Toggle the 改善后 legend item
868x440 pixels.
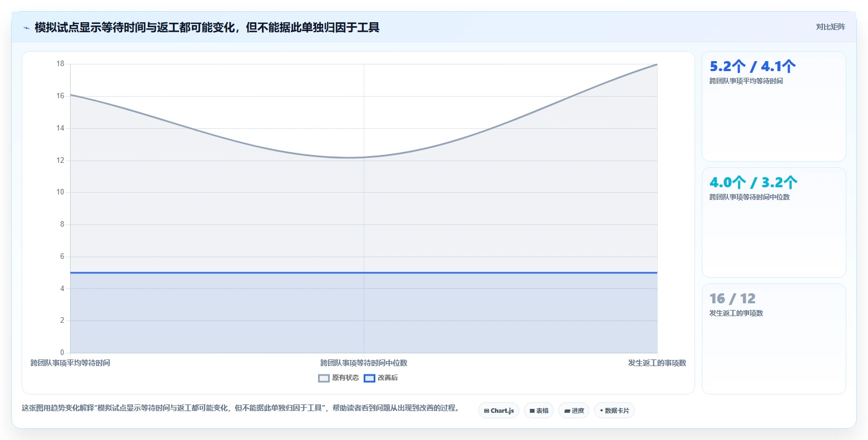(x=381, y=378)
